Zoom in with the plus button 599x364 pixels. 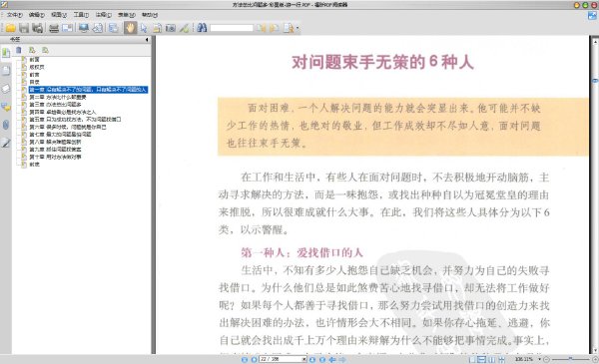click(595, 359)
